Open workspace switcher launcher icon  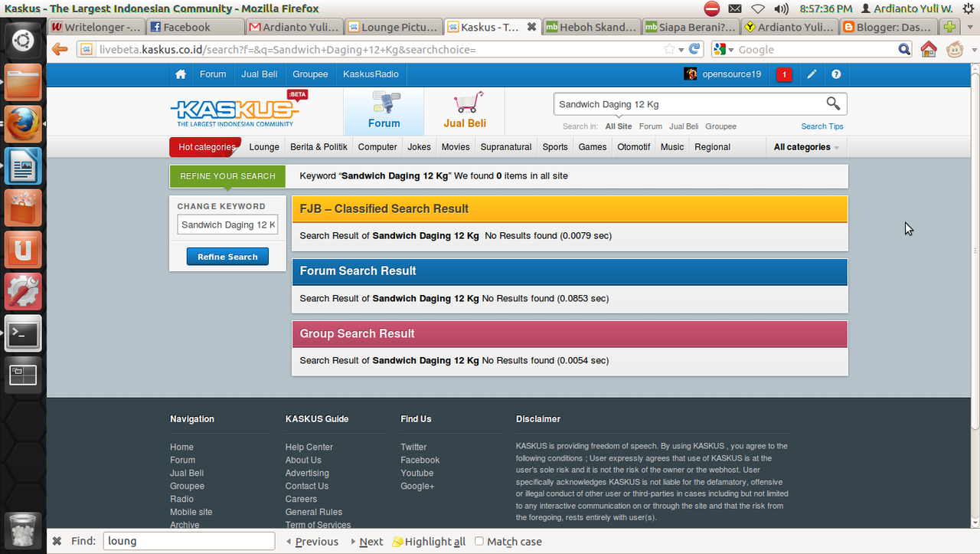pyautogui.click(x=23, y=375)
